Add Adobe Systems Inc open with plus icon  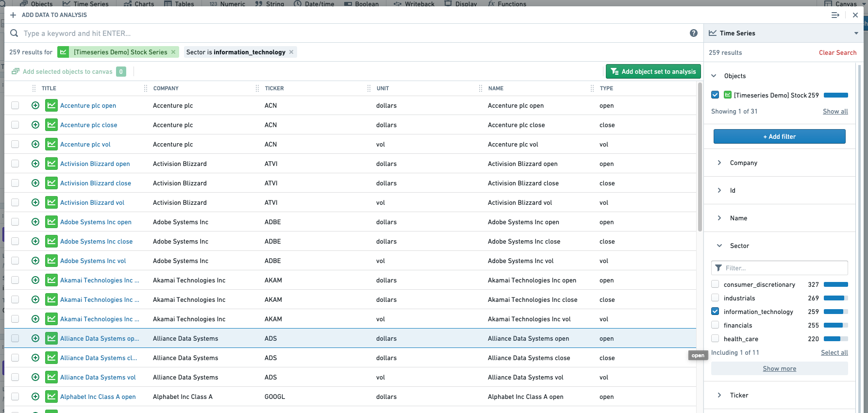tap(35, 222)
